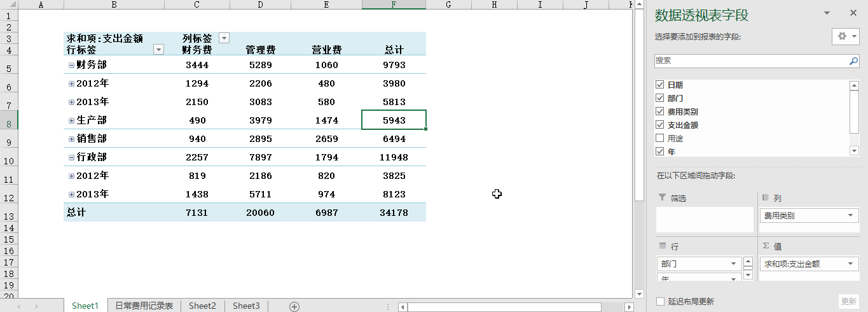Screen dimensions: 868x312
Task: Type in the field 搜索 box
Action: pyautogui.click(x=750, y=61)
